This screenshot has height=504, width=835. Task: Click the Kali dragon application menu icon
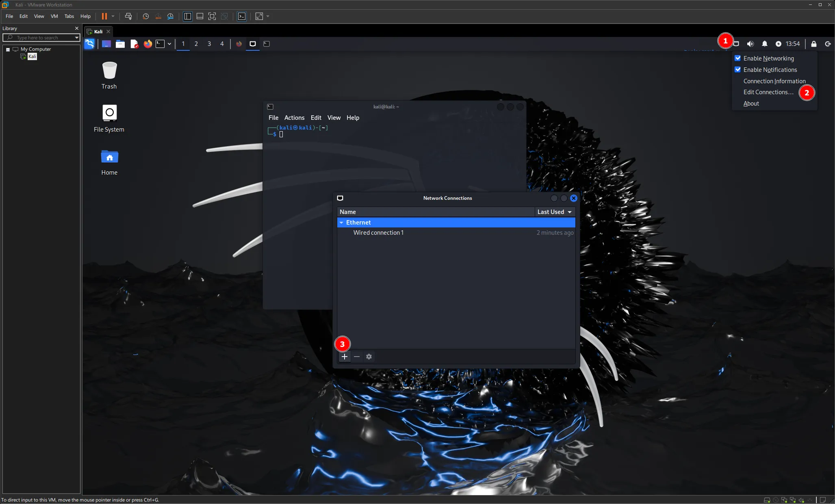point(89,44)
